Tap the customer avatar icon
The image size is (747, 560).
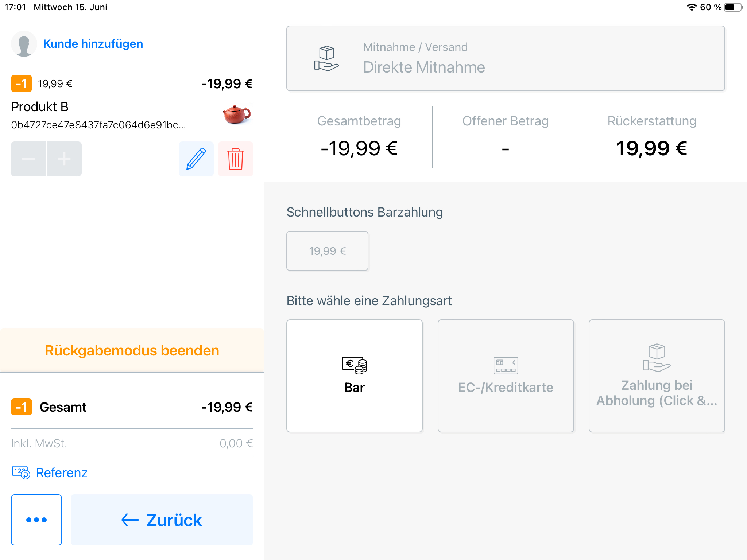point(24,44)
